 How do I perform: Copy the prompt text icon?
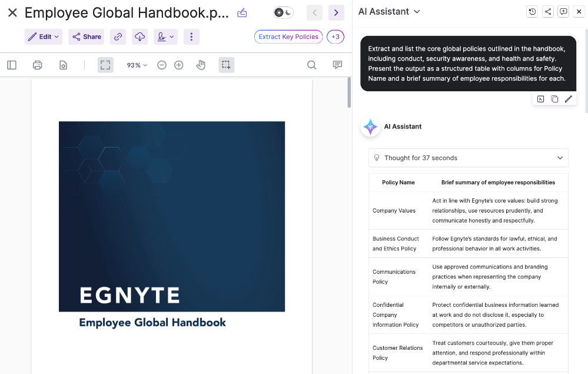tap(554, 99)
